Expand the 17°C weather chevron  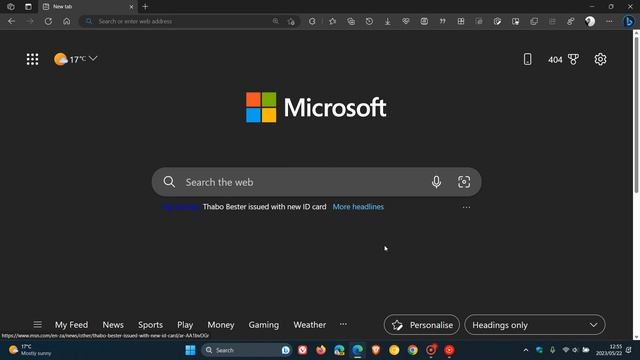click(93, 59)
